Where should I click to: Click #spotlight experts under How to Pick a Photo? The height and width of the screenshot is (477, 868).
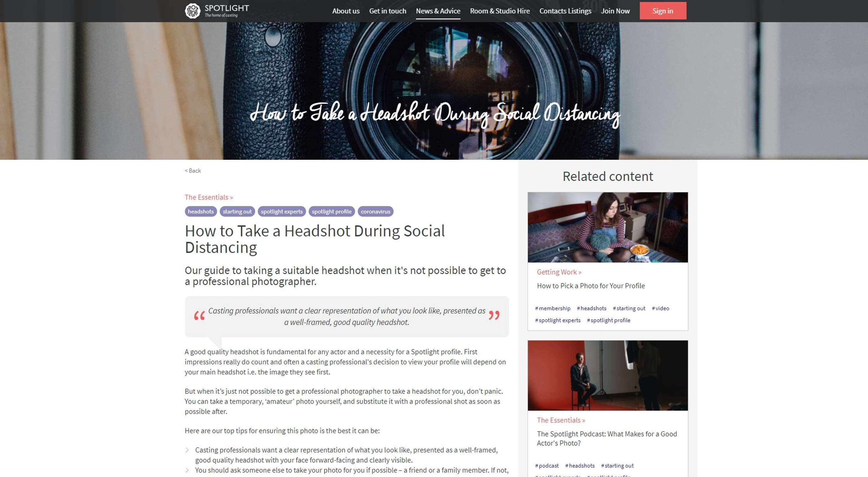point(558,320)
